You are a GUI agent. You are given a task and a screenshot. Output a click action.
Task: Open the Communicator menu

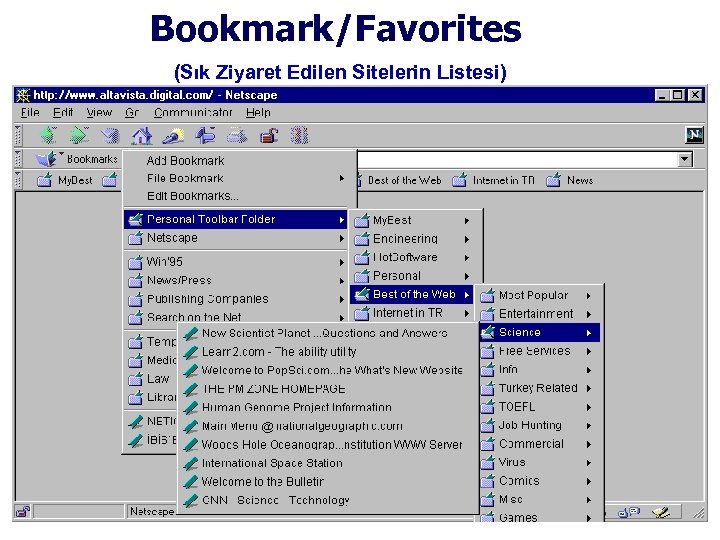[x=193, y=112]
